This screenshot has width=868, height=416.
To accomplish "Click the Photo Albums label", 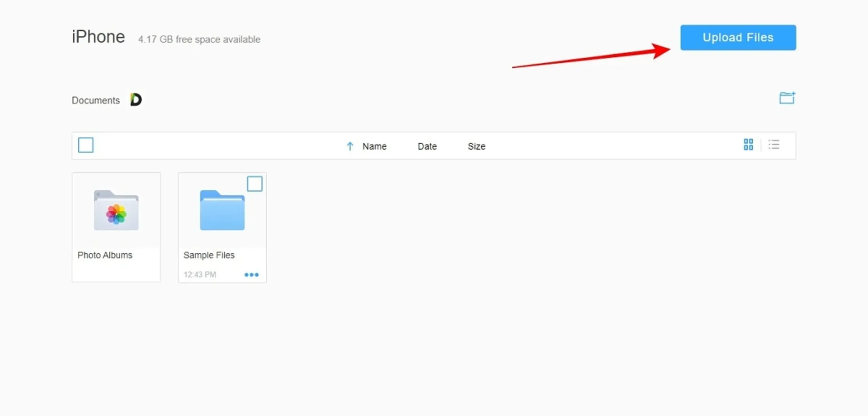I will 105,255.
